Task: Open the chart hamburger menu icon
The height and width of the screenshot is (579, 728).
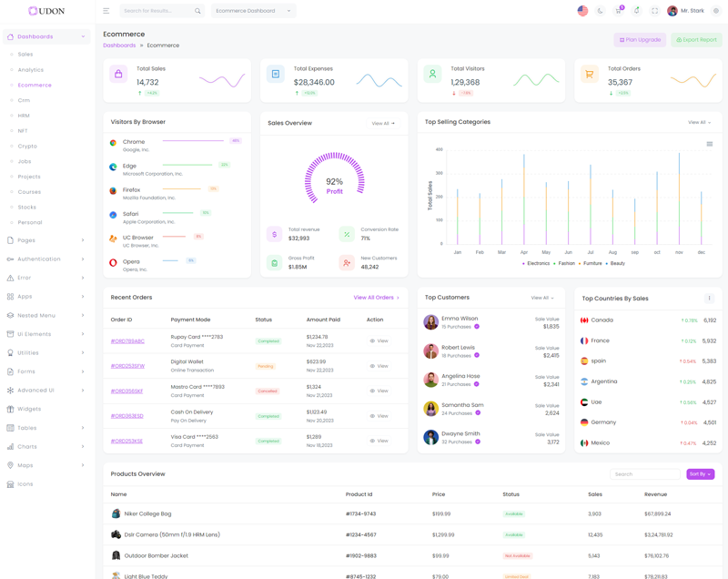Action: click(710, 144)
